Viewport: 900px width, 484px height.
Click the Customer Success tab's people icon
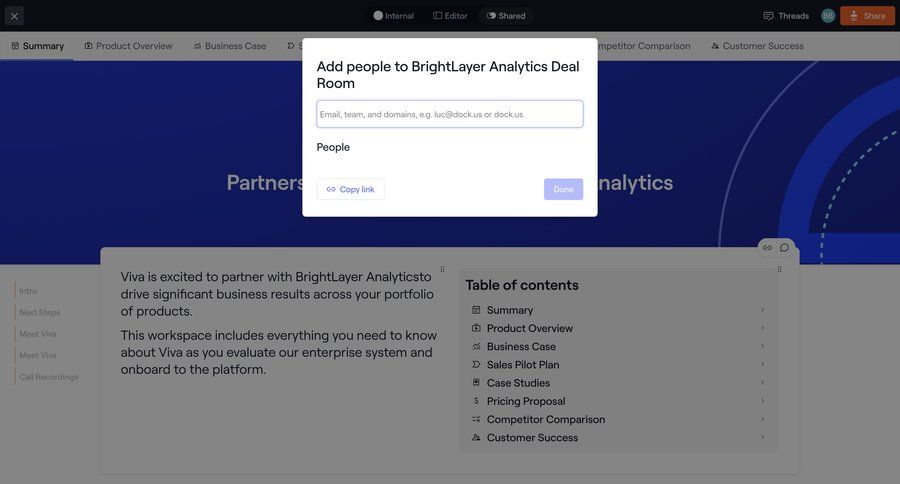coord(715,46)
